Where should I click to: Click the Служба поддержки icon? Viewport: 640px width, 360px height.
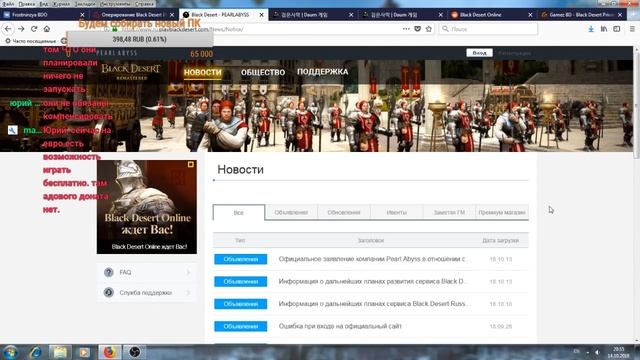tap(109, 292)
